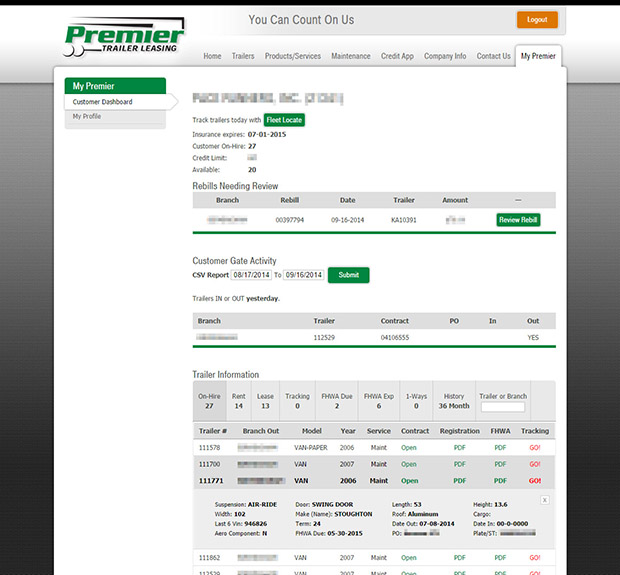Open Registration PDF for trailer 111578
Image resolution: width=620 pixels, height=575 pixels.
tap(460, 448)
